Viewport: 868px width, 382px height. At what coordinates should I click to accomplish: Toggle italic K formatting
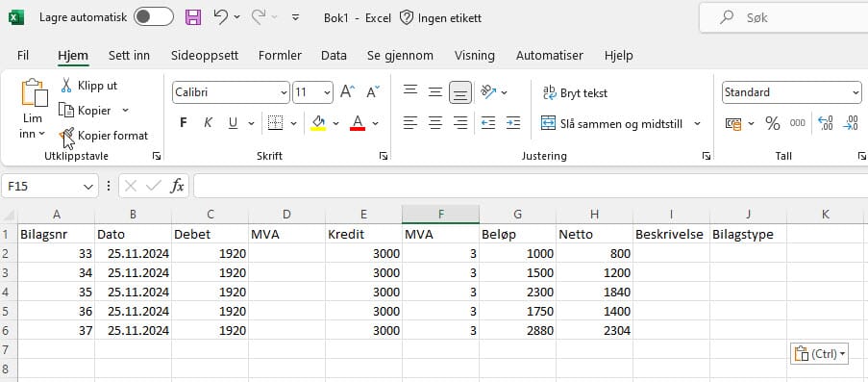[x=209, y=123]
